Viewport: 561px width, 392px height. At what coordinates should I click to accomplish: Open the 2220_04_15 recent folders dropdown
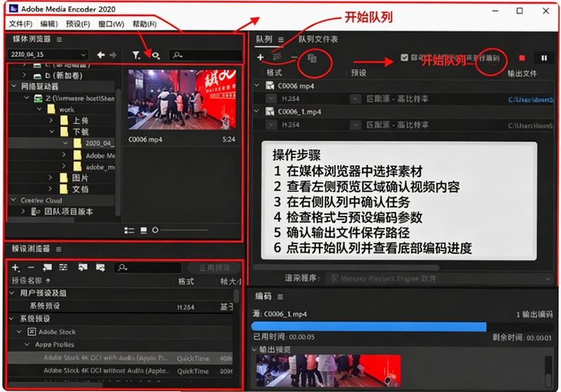tap(48, 55)
